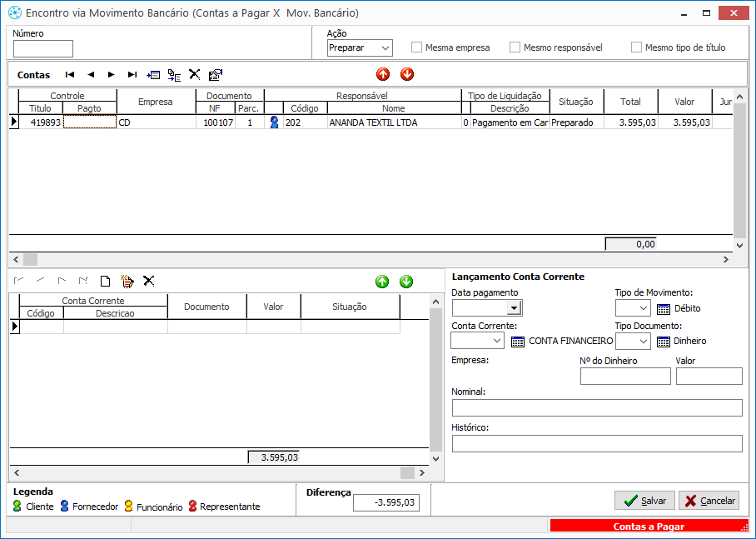
Task: Click the Número input field
Action: [x=43, y=49]
